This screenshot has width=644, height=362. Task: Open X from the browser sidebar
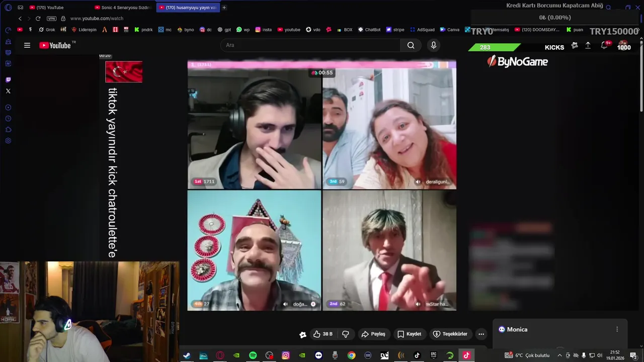[x=8, y=91]
